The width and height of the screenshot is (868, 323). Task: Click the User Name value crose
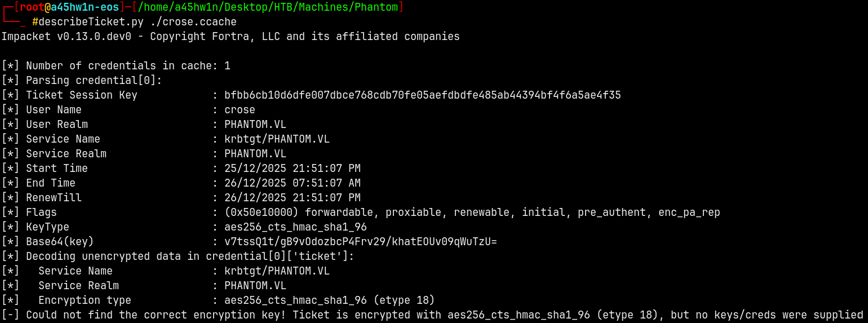(240, 110)
